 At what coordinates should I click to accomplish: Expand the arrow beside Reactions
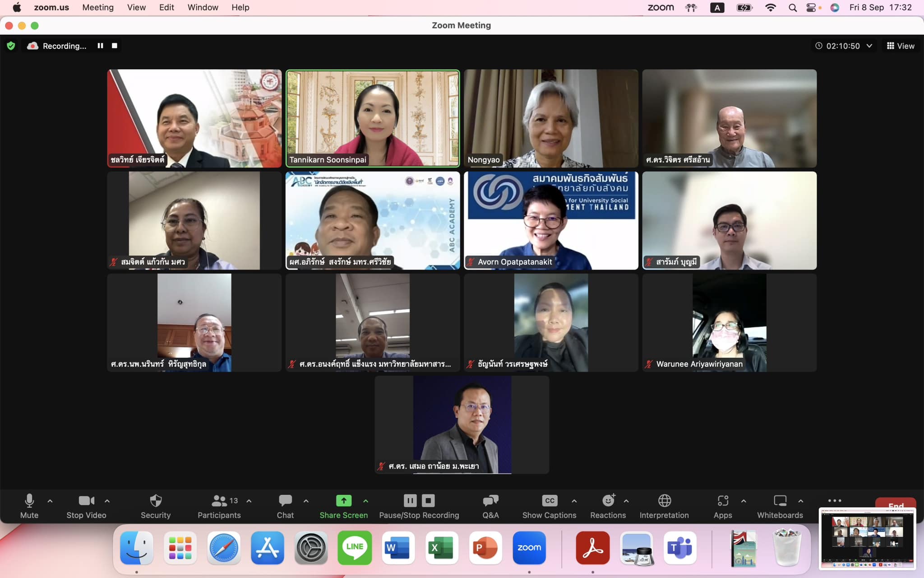pos(626,501)
